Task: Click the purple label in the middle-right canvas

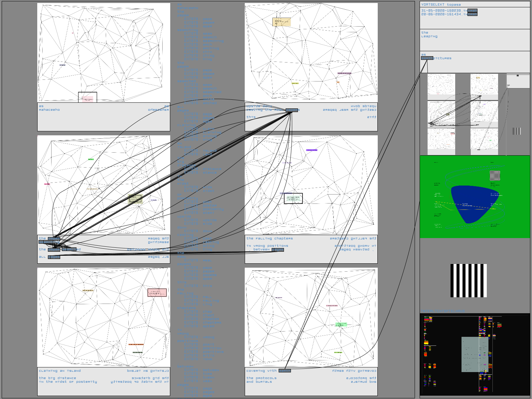Action: point(312,150)
